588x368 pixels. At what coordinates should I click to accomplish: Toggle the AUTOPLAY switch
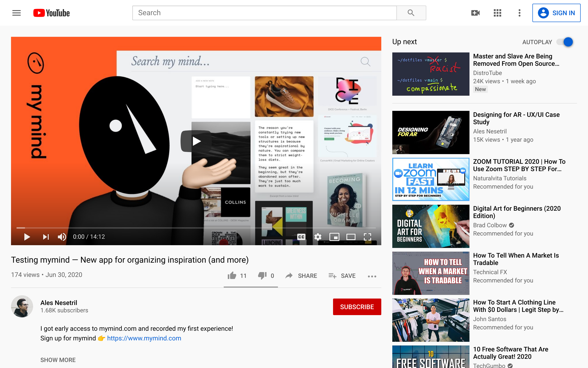(565, 42)
